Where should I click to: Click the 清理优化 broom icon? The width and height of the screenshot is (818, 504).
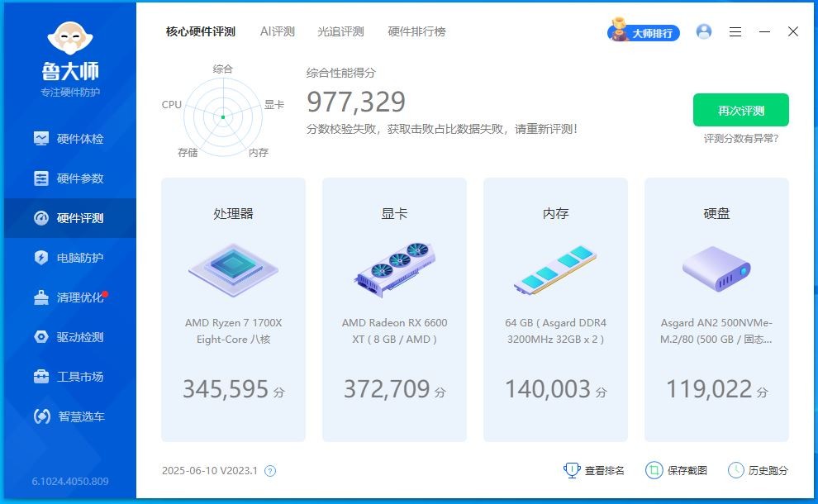pyautogui.click(x=41, y=297)
